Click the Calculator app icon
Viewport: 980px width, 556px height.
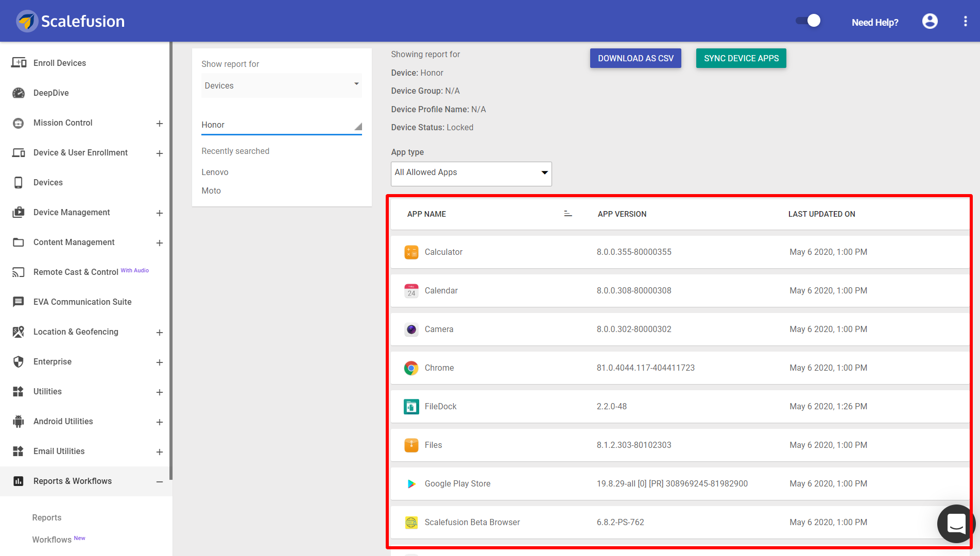[411, 252]
